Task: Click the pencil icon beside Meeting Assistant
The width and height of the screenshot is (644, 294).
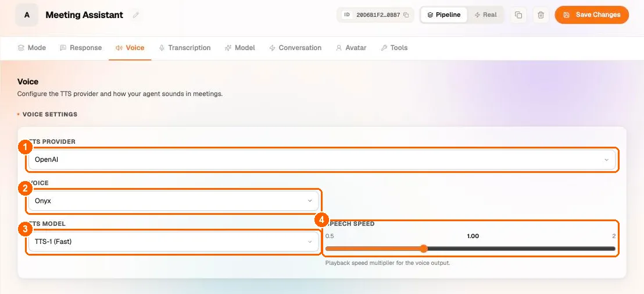Action: pyautogui.click(x=136, y=15)
